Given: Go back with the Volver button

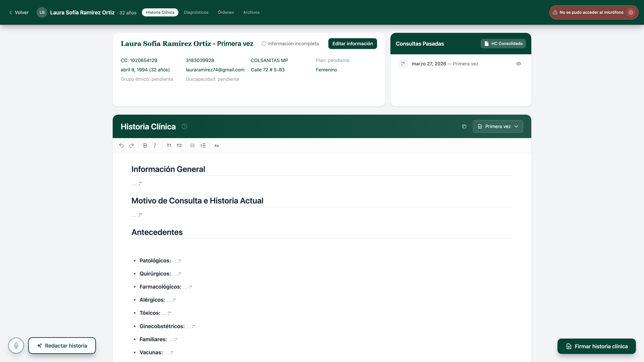Looking at the screenshot, I should click(19, 13).
